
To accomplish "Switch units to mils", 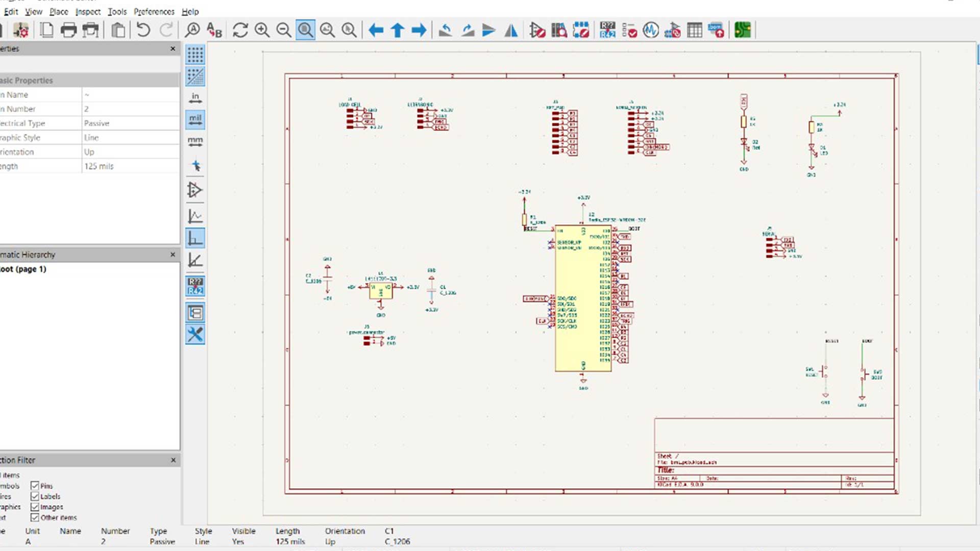I will [195, 120].
